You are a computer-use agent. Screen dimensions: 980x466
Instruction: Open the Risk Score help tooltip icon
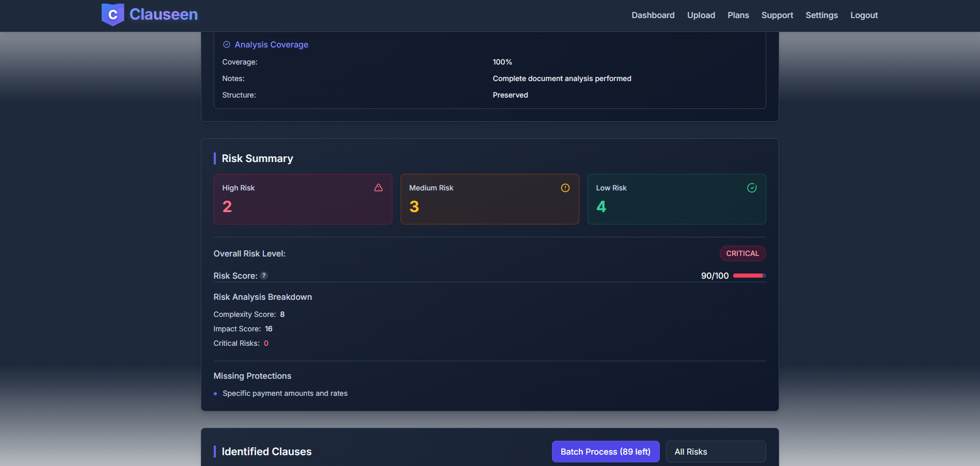click(264, 276)
